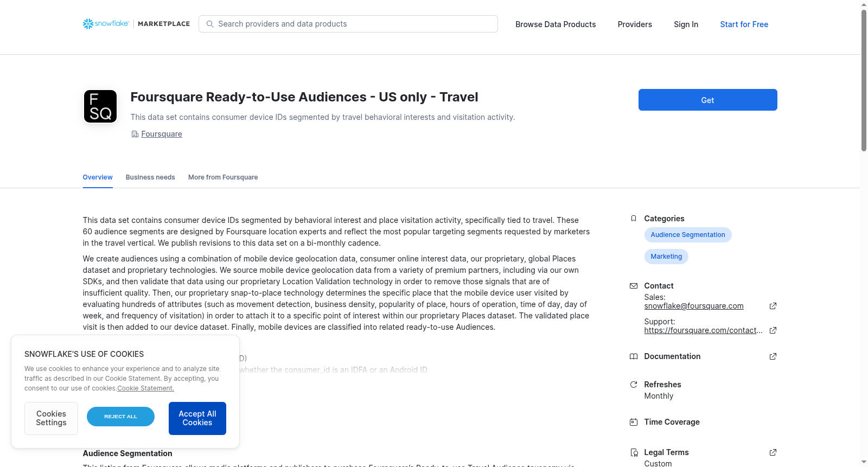The image size is (868, 467).
Task: Click the scrollbar down arrow
Action: pos(864,463)
